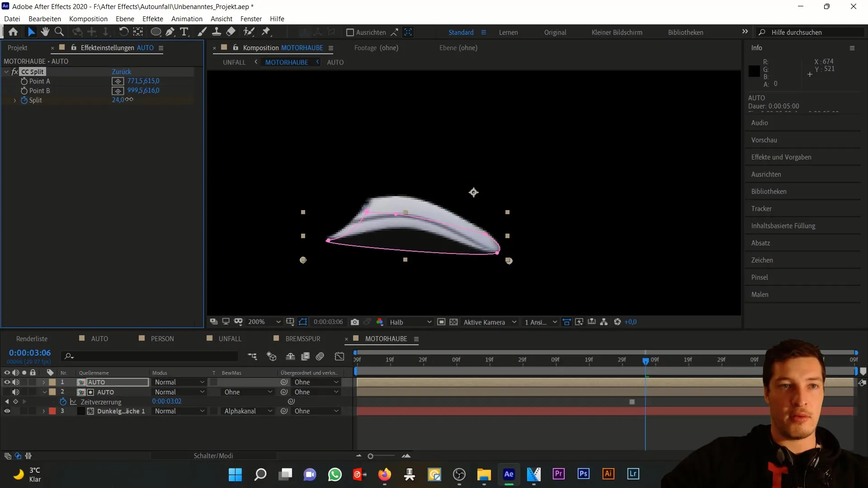Open the composition mini-flowchart icon in timeline

click(x=252, y=357)
